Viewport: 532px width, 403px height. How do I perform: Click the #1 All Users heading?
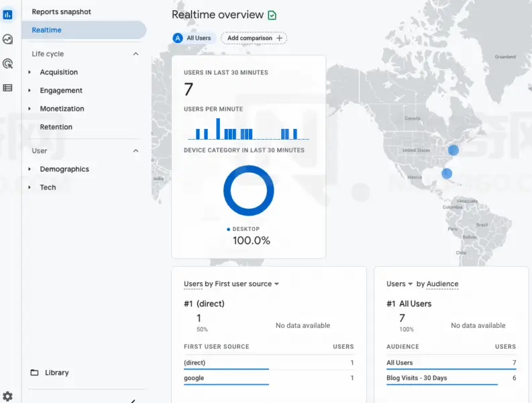click(x=409, y=304)
